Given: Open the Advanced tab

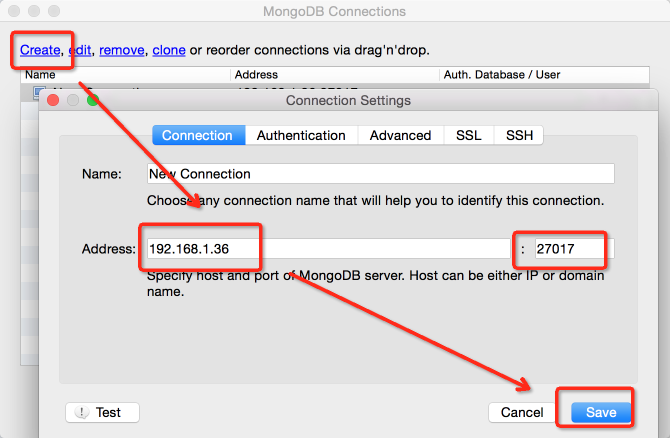Looking at the screenshot, I should [x=400, y=135].
